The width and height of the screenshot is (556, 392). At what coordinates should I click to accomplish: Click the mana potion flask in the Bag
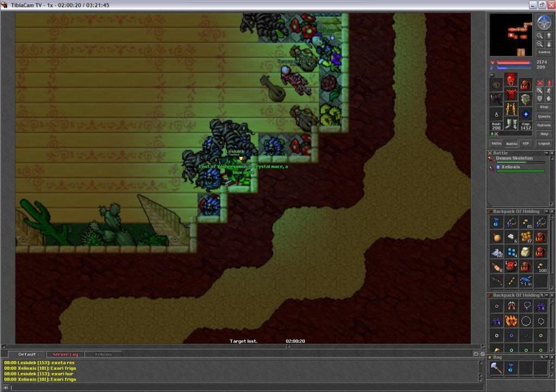point(511,368)
